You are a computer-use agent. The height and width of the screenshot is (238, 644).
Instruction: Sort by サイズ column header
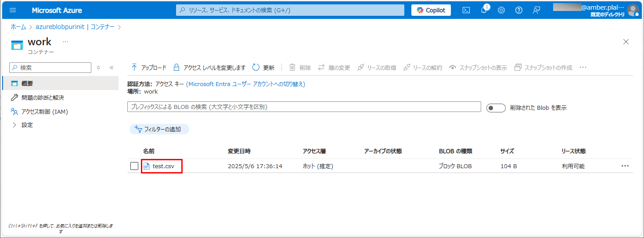point(507,151)
